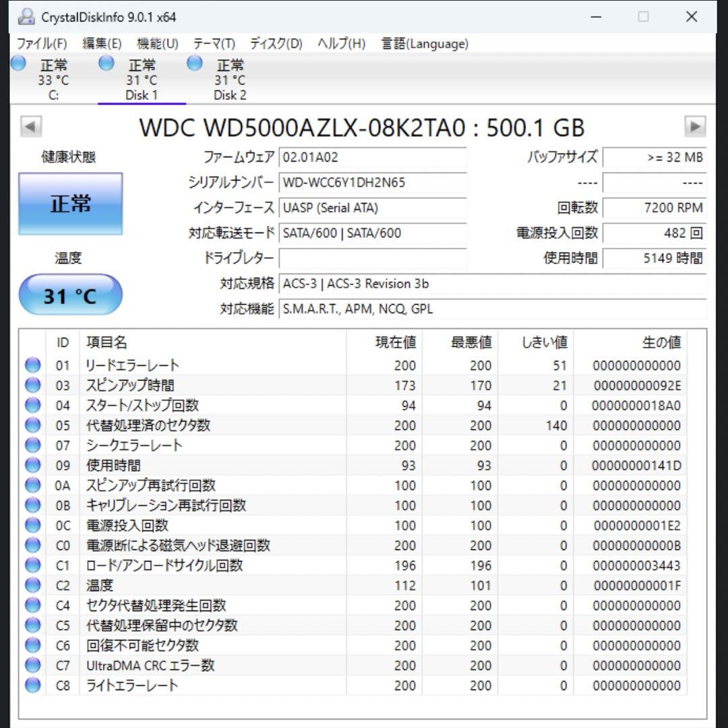728x728 pixels.
Task: Open the ディスク(D) menu
Action: point(276,44)
